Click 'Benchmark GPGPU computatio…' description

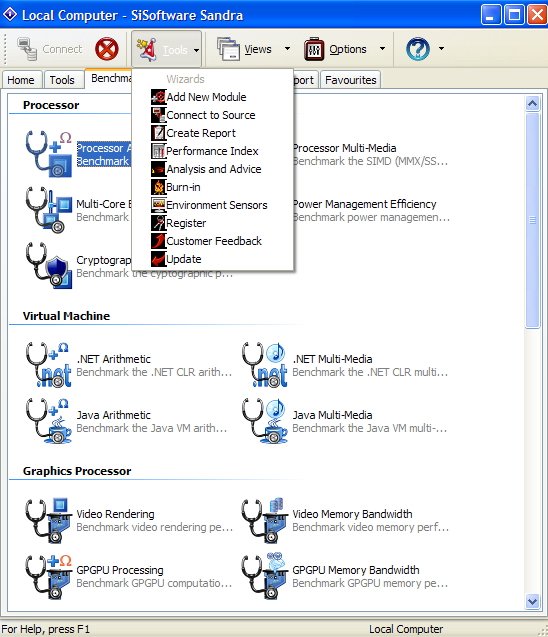click(x=154, y=583)
